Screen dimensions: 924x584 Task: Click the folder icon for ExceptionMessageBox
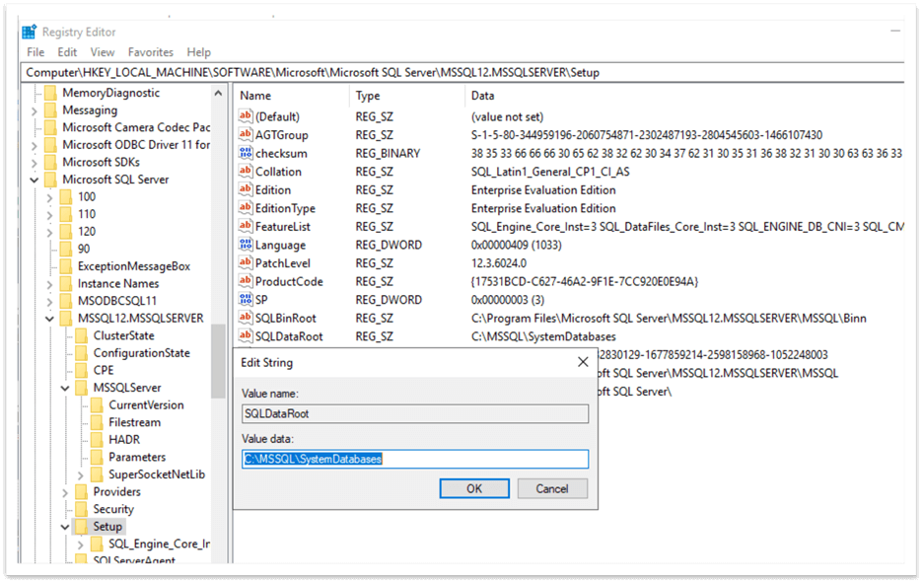66,266
